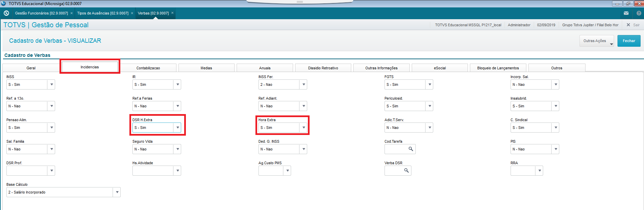Open the Medias tab
Screen dimensions: 644x210
(206, 68)
